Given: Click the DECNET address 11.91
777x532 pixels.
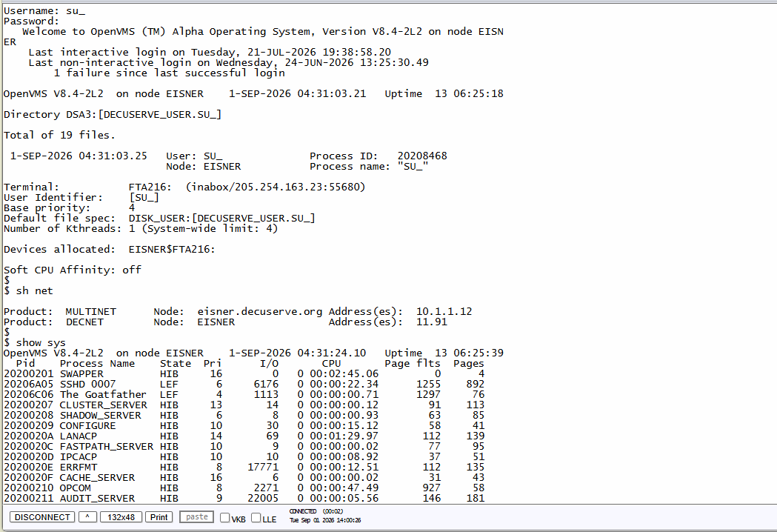Looking at the screenshot, I should [x=432, y=322].
